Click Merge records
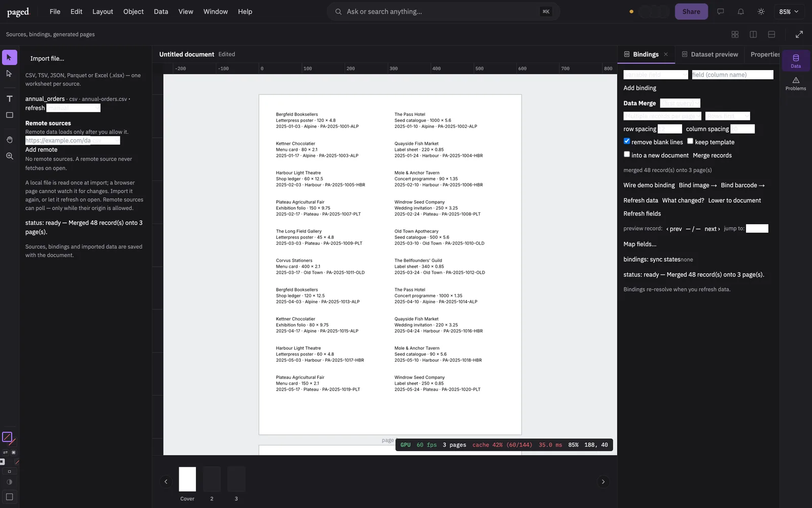Viewport: 812px width, 508px height. (712, 155)
